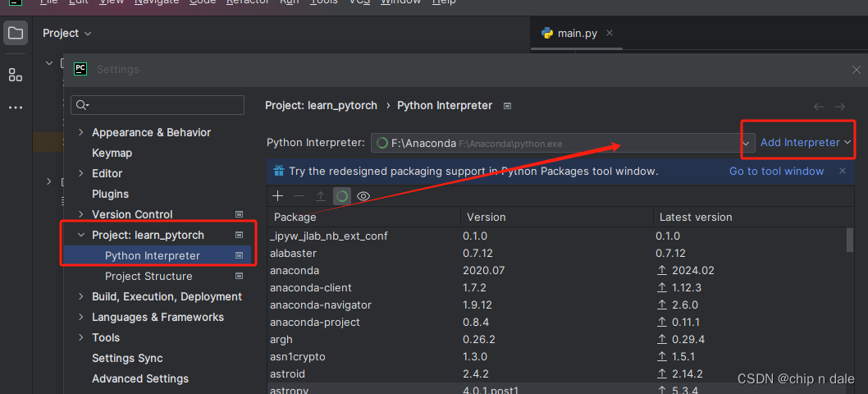Select the anaconda-client package row
Viewport: 868px width, 394px height.
tap(556, 287)
